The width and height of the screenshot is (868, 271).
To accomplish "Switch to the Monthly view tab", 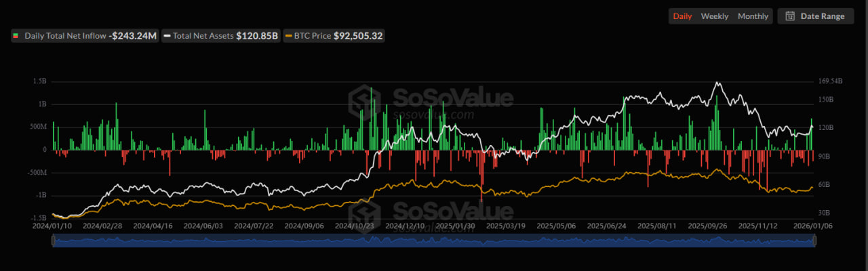I will (x=753, y=16).
